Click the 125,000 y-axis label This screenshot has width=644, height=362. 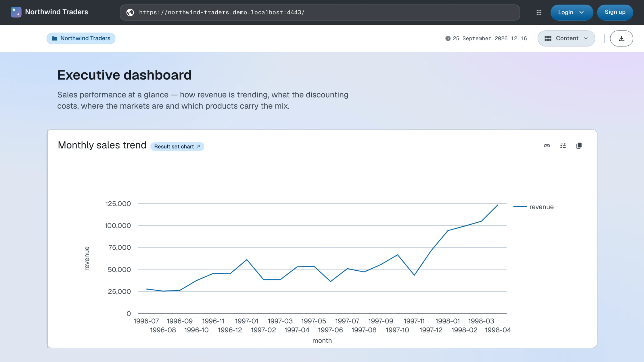pos(118,204)
